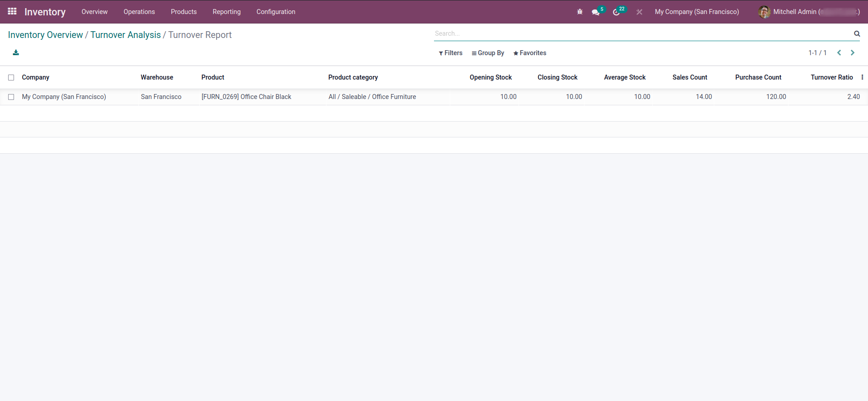Sort by Purchase Count column header
The height and width of the screenshot is (401, 868).
tap(758, 77)
